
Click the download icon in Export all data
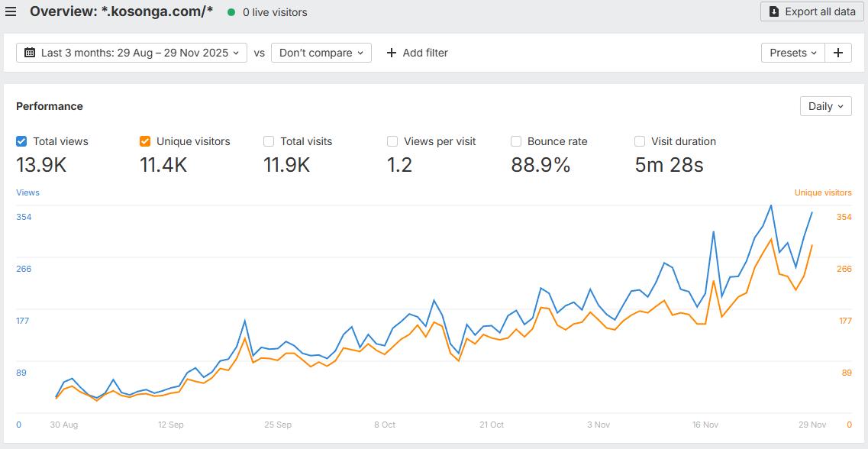(x=774, y=11)
